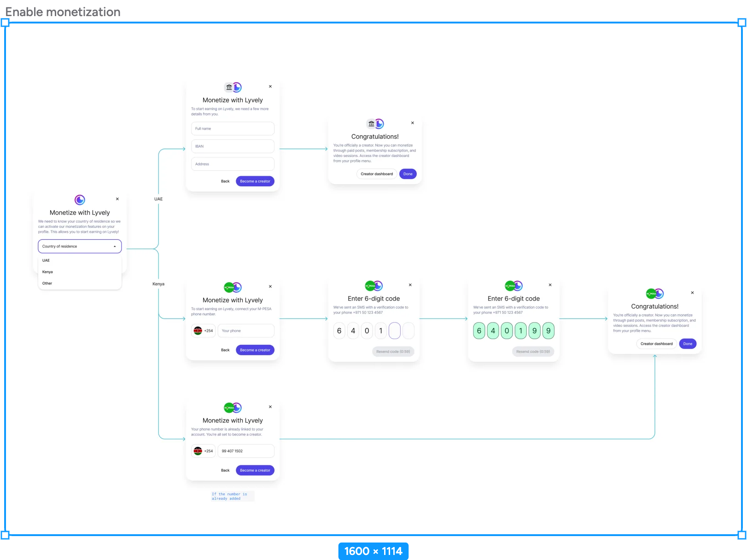
Task: Click Resend code in completed code dialog
Action: [533, 352]
